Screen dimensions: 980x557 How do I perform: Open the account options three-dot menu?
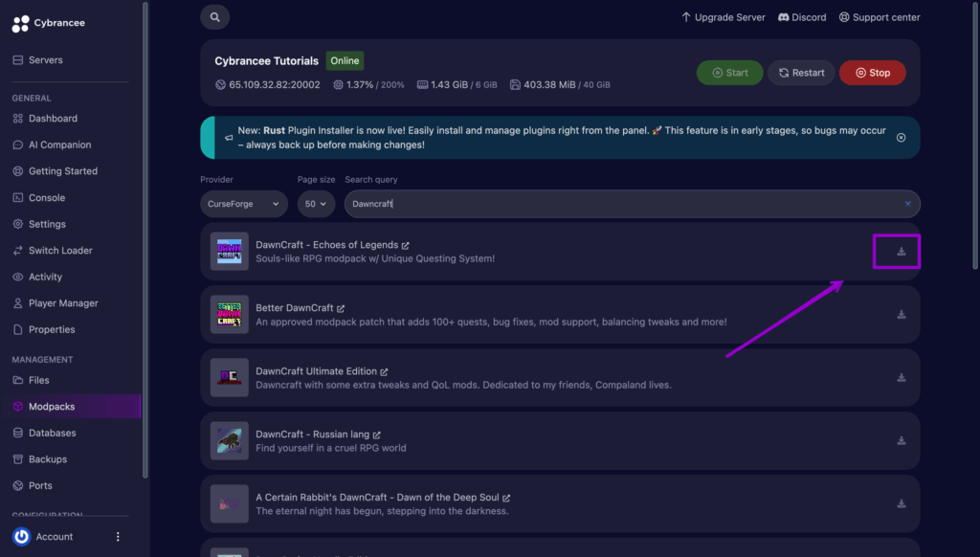pos(118,537)
